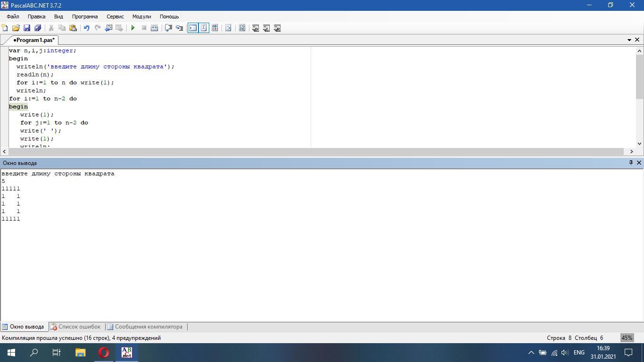Close the Окно вывода panel
This screenshot has height=362, width=644.
coord(639,163)
